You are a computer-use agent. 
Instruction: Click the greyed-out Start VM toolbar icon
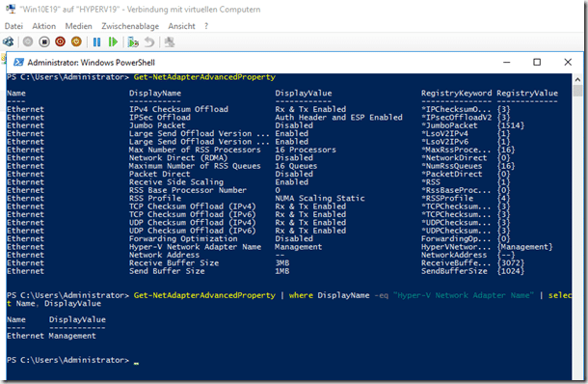[x=28, y=41]
